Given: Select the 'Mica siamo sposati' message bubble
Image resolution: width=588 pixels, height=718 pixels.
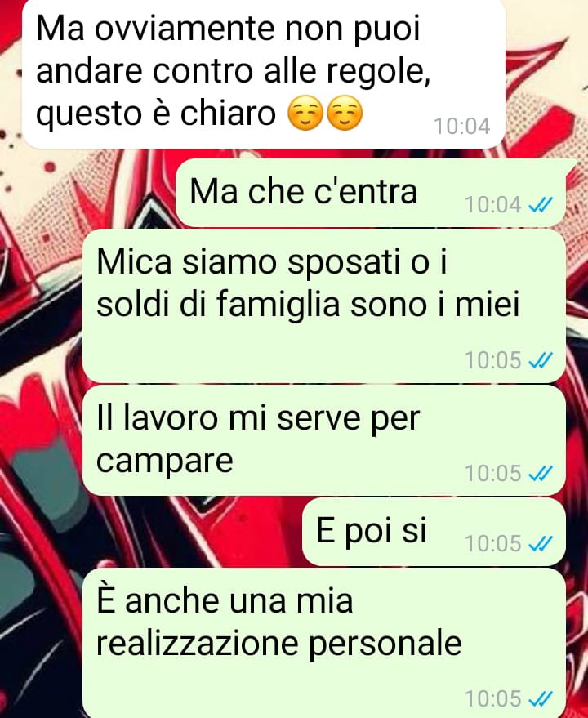Looking at the screenshot, I should pos(324,306).
